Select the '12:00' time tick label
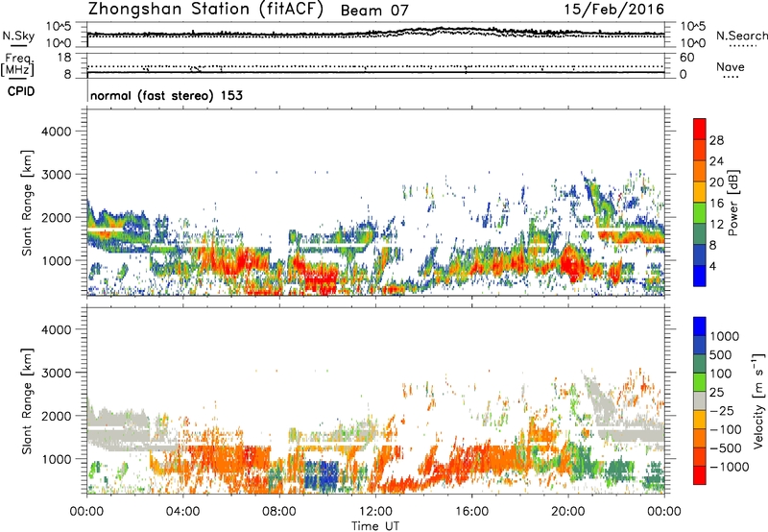768x532 pixels. (x=375, y=512)
